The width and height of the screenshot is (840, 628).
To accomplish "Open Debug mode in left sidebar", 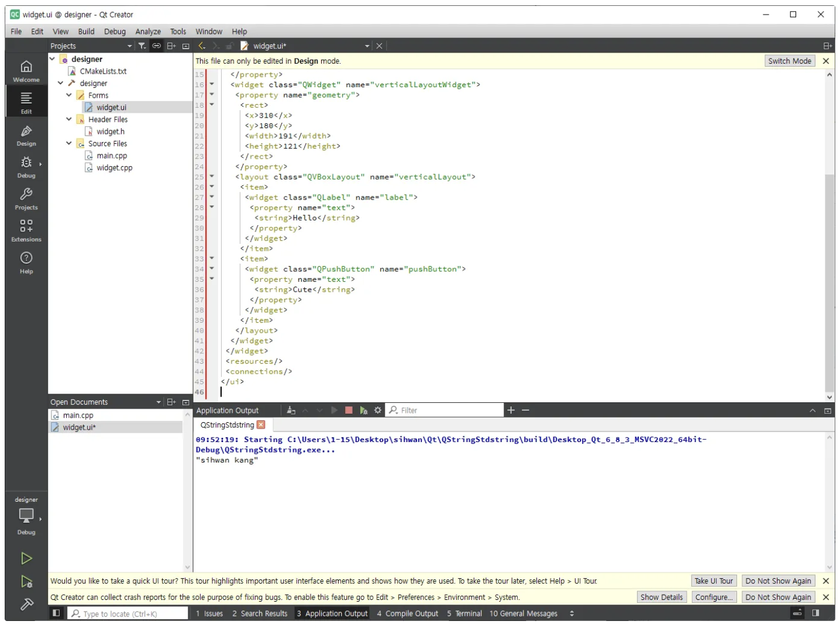I will 26,167.
